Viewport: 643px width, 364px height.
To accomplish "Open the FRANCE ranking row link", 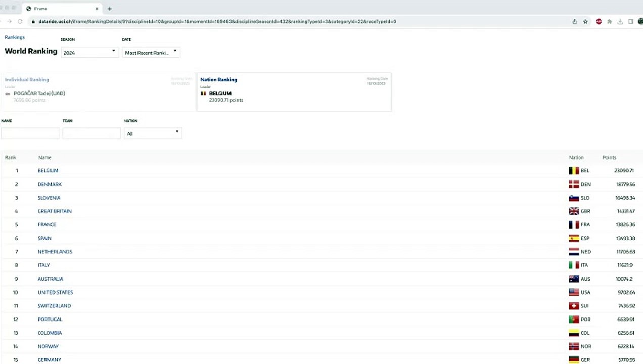I will click(x=47, y=225).
